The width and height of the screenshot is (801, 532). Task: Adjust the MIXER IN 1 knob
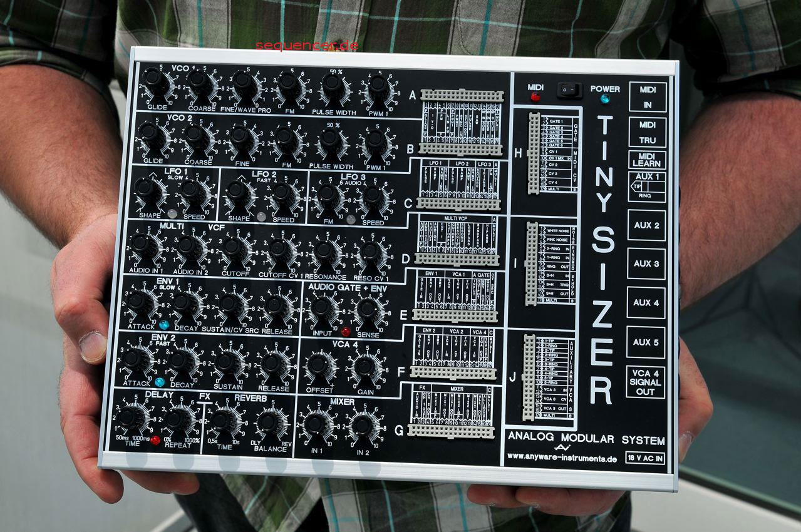316,424
